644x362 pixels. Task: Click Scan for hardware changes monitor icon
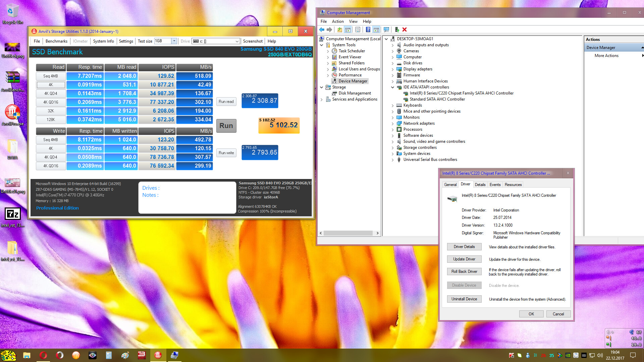click(386, 29)
